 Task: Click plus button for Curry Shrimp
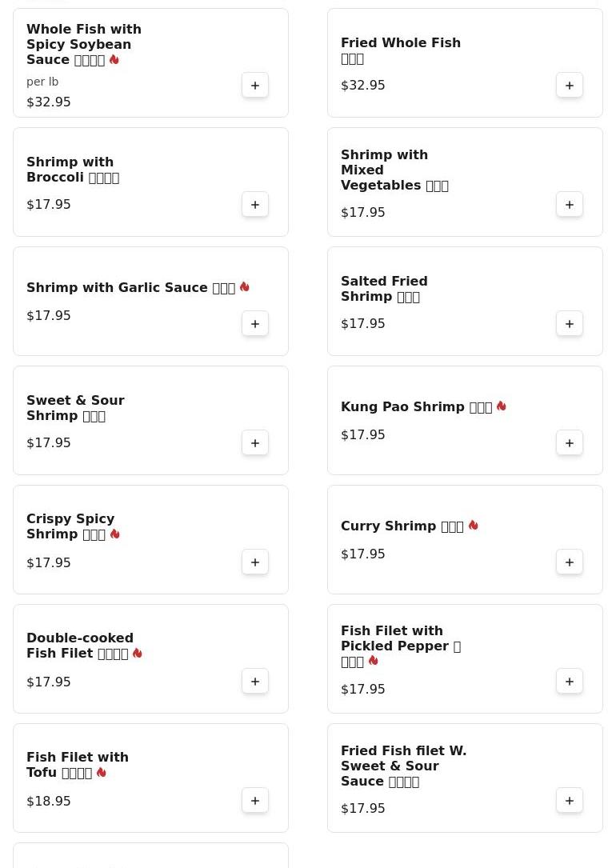pyautogui.click(x=570, y=562)
